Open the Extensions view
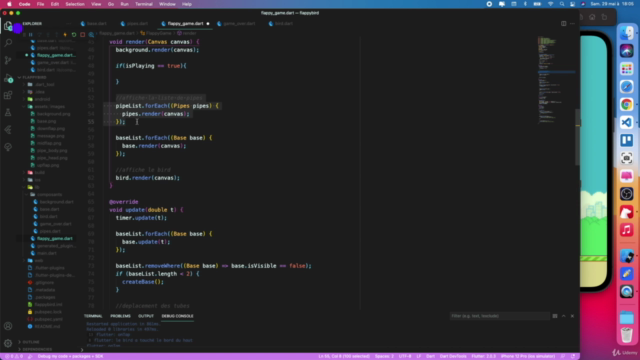 (x=8, y=96)
